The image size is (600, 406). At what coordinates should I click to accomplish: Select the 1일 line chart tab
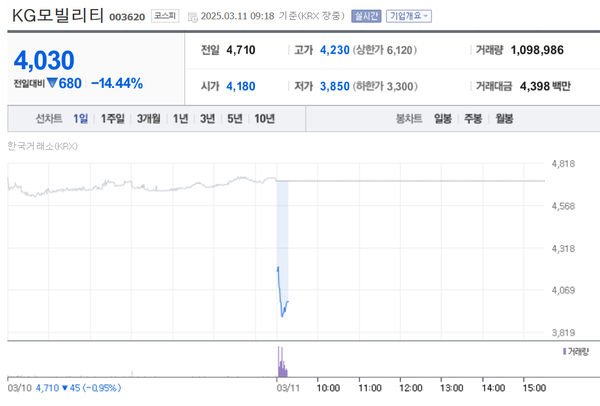tap(81, 119)
